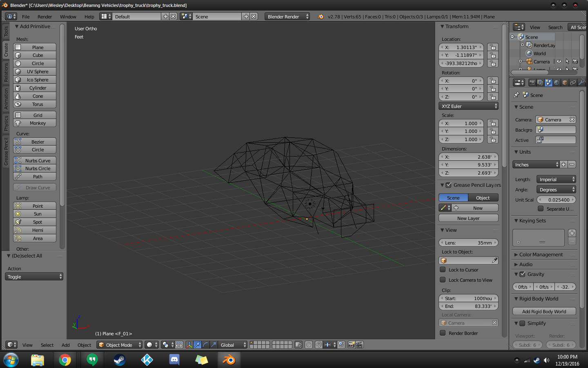Open the Render Layers properties tab
Image resolution: width=588 pixels, height=368 pixels.
click(x=540, y=83)
